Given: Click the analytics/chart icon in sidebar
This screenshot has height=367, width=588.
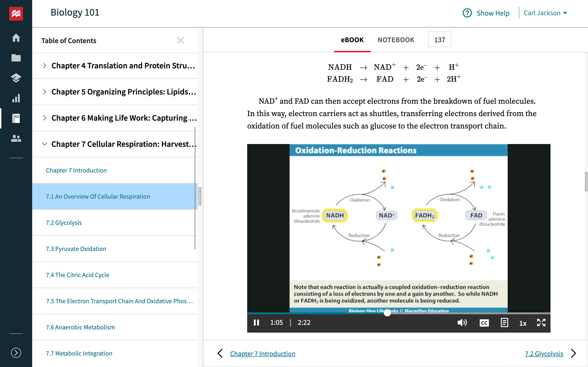Looking at the screenshot, I should 16,98.
